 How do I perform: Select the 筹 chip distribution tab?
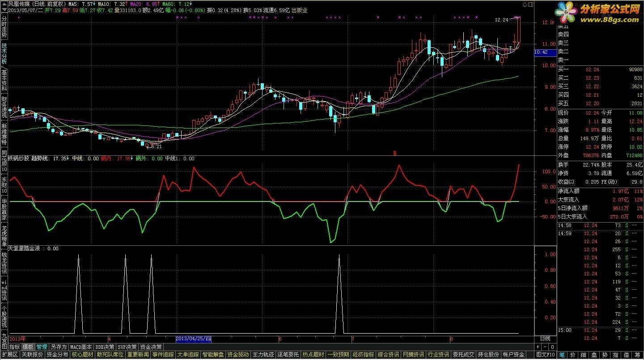pos(638,354)
